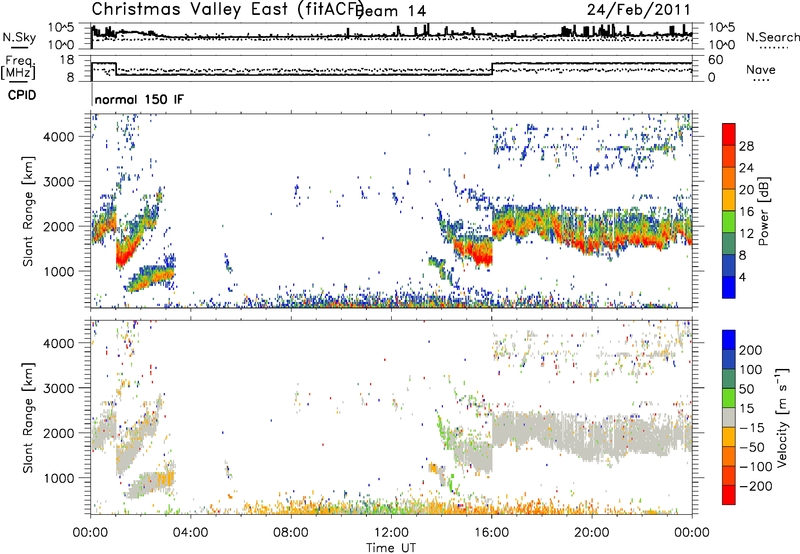
Task: Click the '4' label on Power color bar
Action: [742, 277]
